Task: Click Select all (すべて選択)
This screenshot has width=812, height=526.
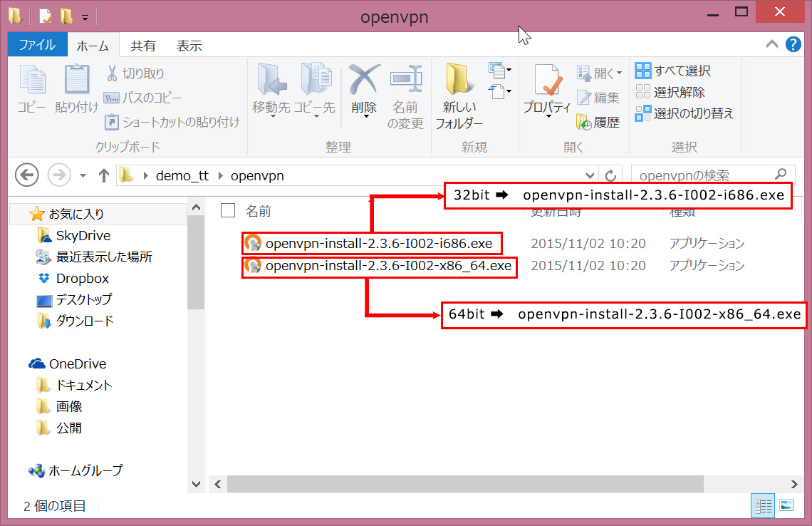Action: pyautogui.click(x=672, y=71)
